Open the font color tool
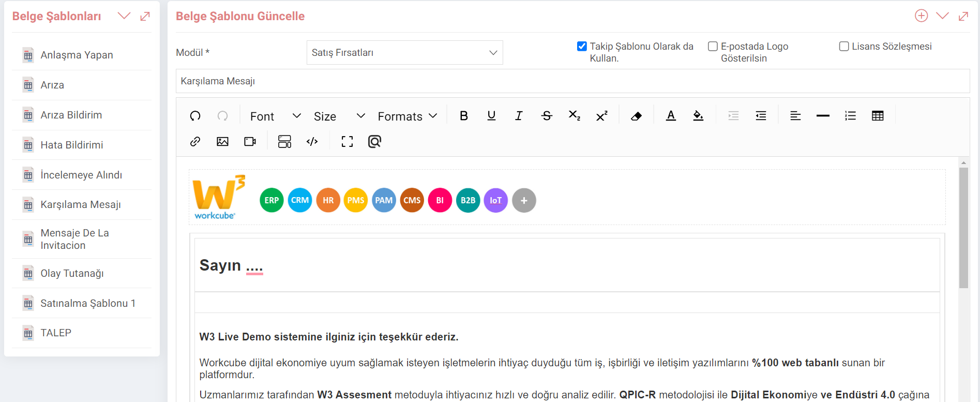Viewport: 980px width, 402px height. (x=671, y=116)
